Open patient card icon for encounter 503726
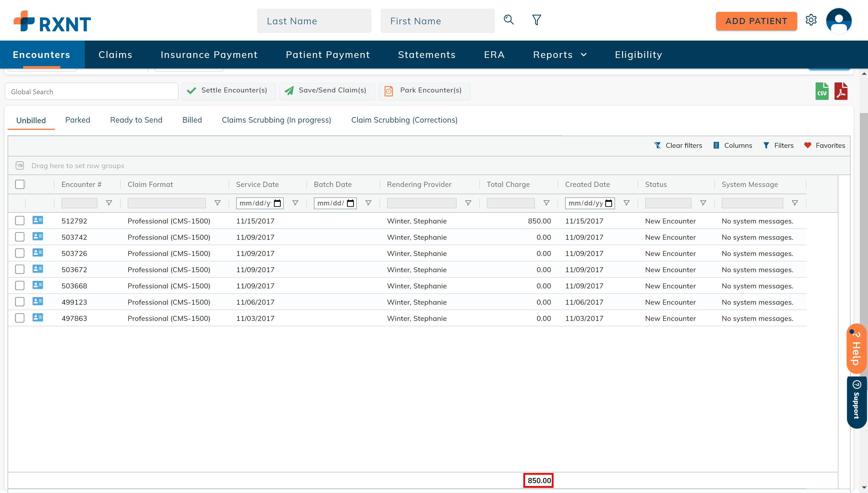868x493 pixels. tap(38, 253)
